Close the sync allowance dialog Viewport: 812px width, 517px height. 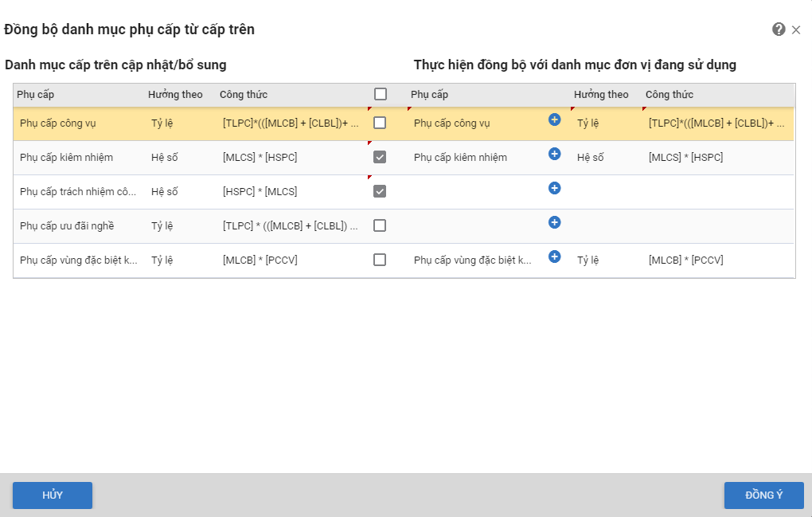796,30
